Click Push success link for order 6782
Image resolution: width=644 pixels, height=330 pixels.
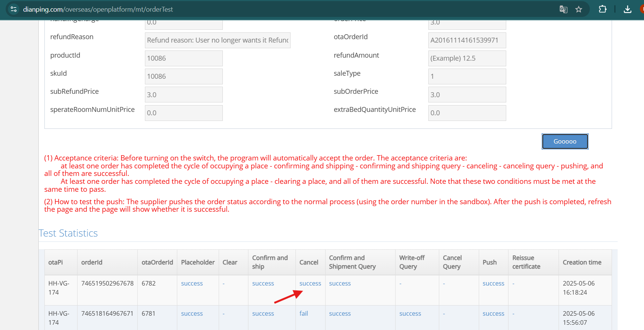pos(493,283)
